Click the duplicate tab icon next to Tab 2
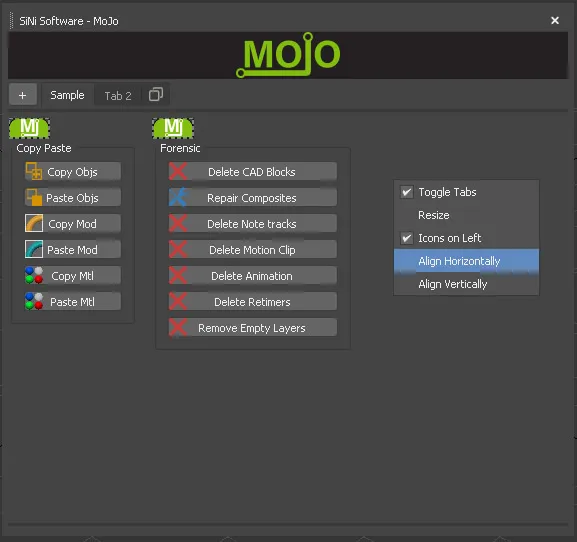The image size is (577, 542). click(156, 95)
